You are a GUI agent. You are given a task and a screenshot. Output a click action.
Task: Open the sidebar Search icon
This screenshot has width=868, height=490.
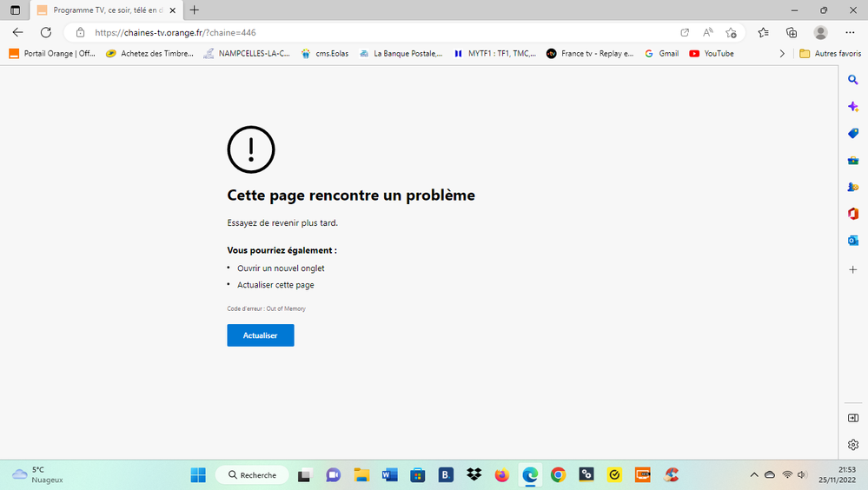pos(853,79)
